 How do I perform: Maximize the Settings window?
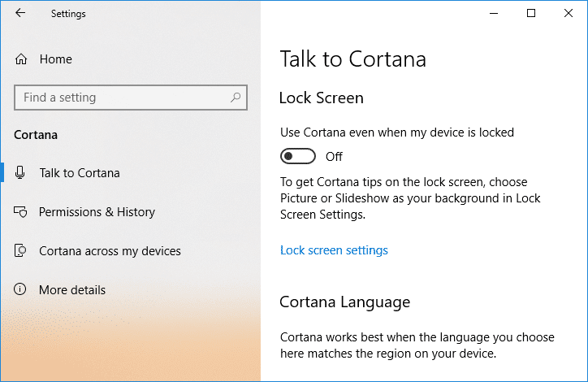531,14
